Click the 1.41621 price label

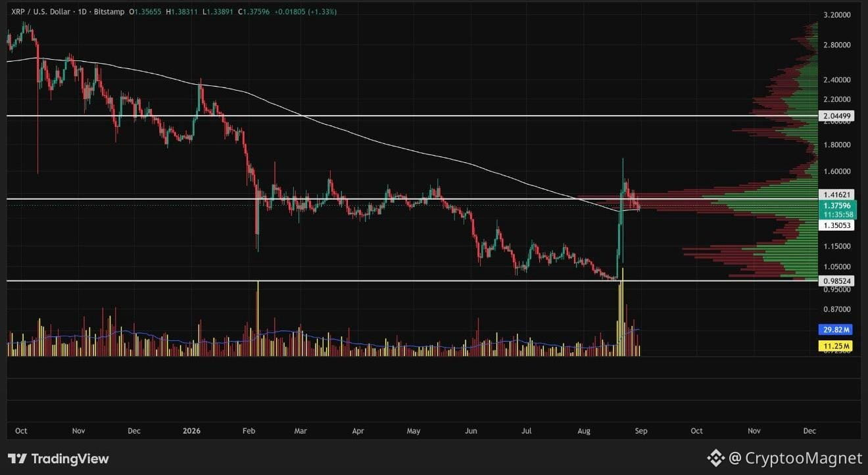(838, 194)
